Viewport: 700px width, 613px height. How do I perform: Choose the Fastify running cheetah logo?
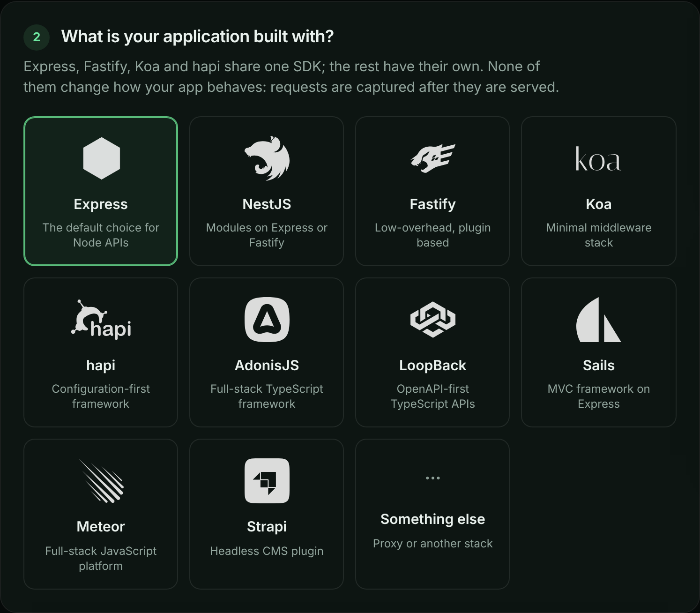coord(433,158)
